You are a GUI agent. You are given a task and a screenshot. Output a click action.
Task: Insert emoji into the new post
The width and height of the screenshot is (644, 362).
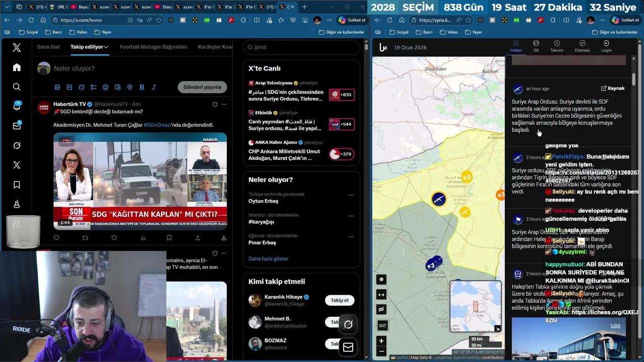coord(106,87)
